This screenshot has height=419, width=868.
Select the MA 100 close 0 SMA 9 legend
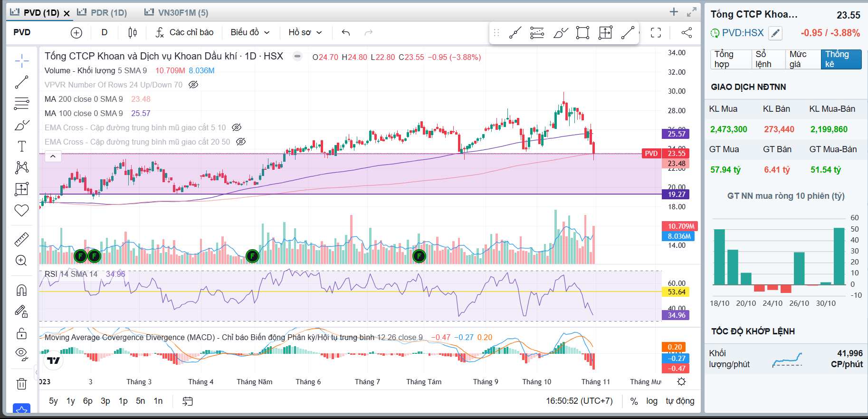click(x=84, y=113)
